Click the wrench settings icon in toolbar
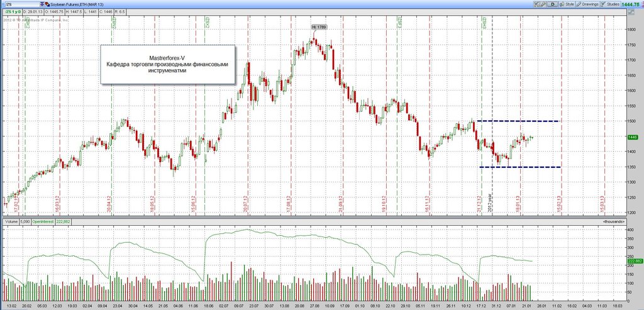 [543, 4]
